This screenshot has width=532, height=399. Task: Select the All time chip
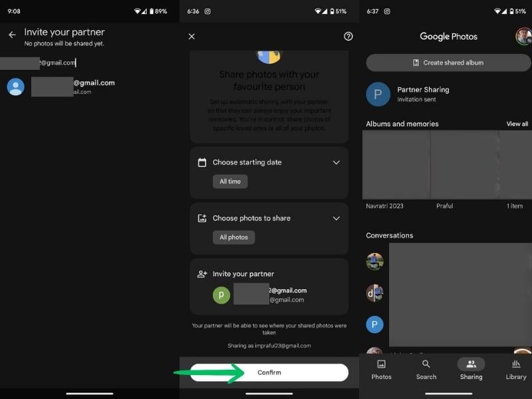coord(230,182)
